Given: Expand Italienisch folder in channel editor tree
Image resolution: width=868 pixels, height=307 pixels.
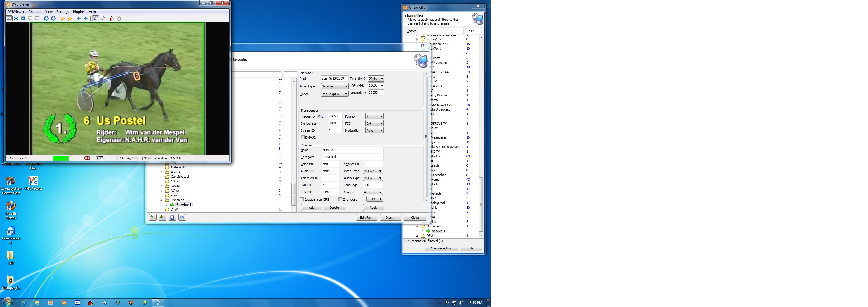Looking at the screenshot, I should point(162,167).
